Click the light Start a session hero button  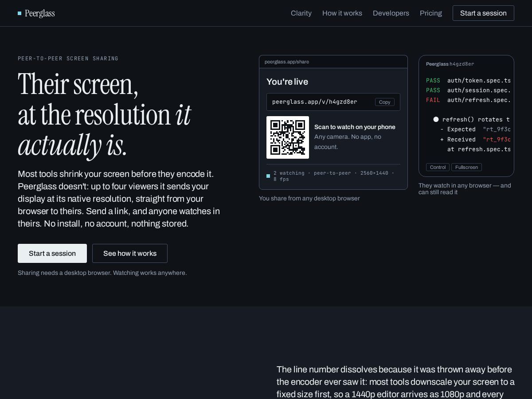(52, 254)
